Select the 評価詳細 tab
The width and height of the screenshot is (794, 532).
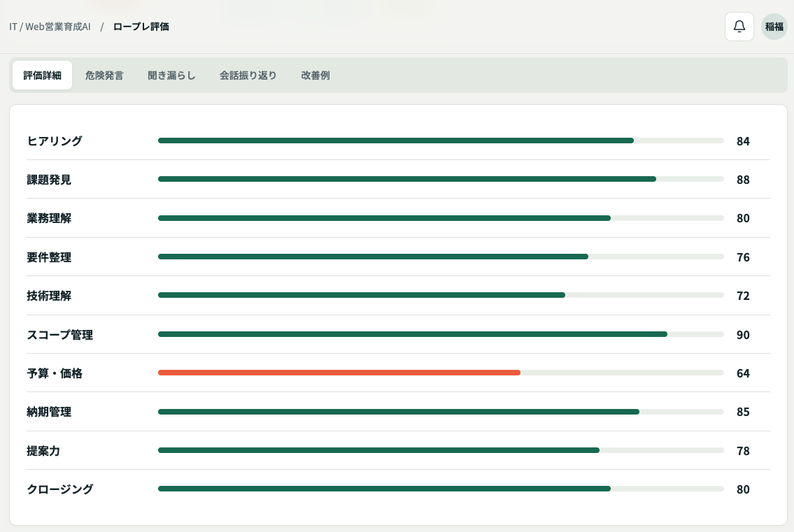coord(42,76)
